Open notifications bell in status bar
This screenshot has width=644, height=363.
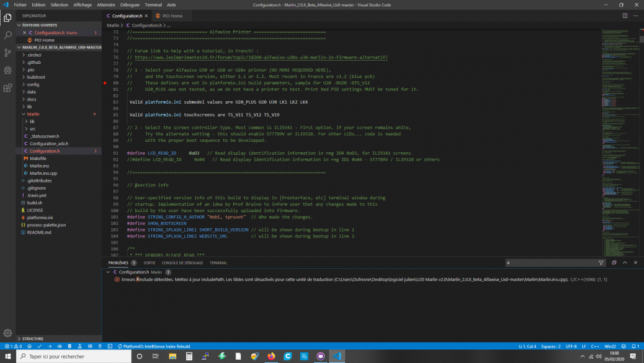(x=635, y=346)
